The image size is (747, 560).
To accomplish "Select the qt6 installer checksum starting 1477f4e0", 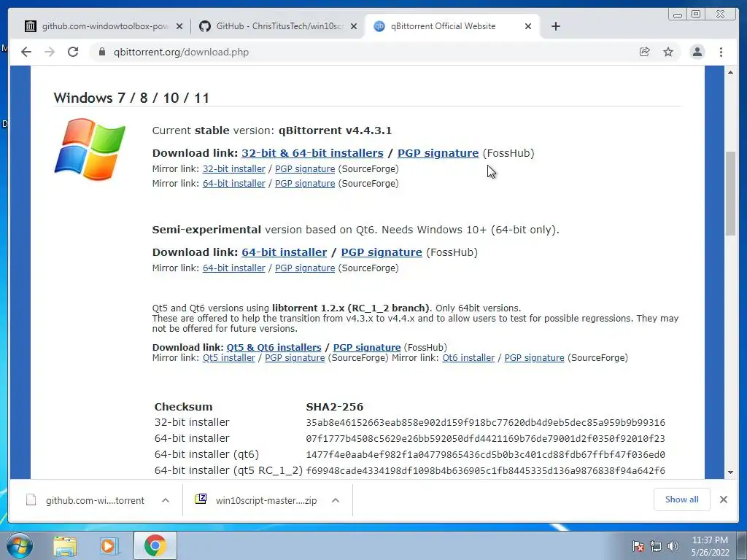I will click(x=485, y=455).
